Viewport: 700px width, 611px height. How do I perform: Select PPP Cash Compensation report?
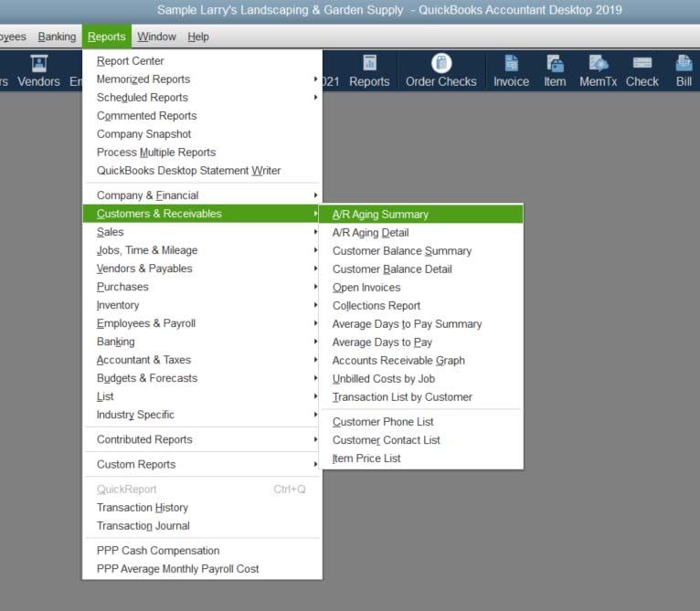point(202,551)
